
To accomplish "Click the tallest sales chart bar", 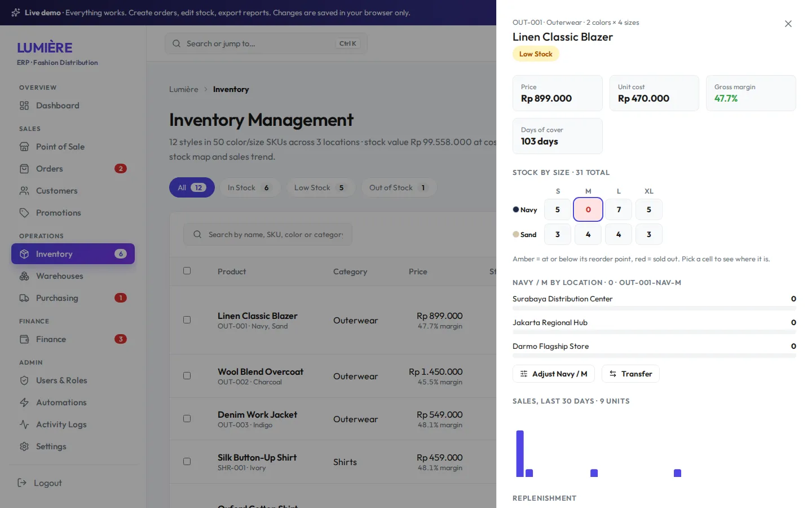I will [x=520, y=453].
